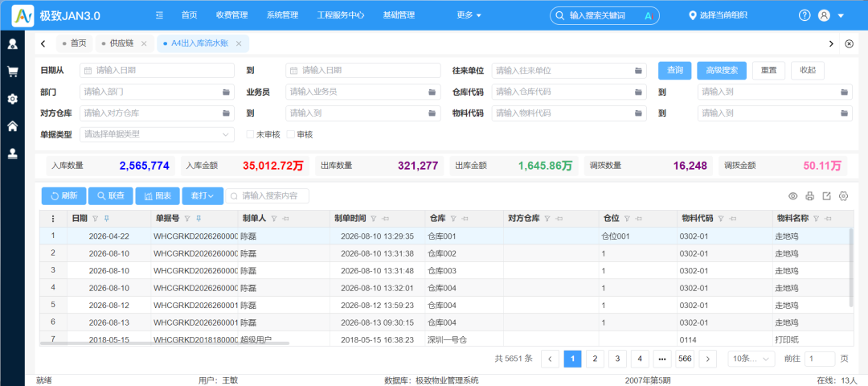Click the 收起 button
868x386 pixels.
808,70
